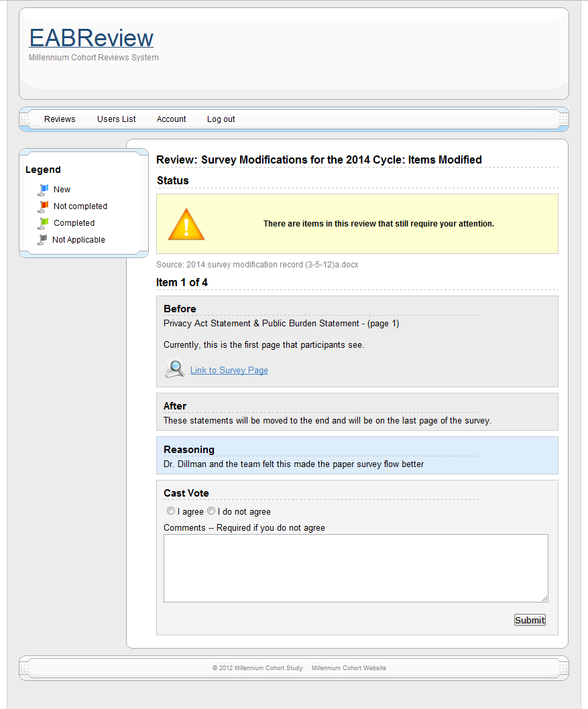Click inside the Comments text area
Viewport: 588px width, 709px height.
pos(355,568)
